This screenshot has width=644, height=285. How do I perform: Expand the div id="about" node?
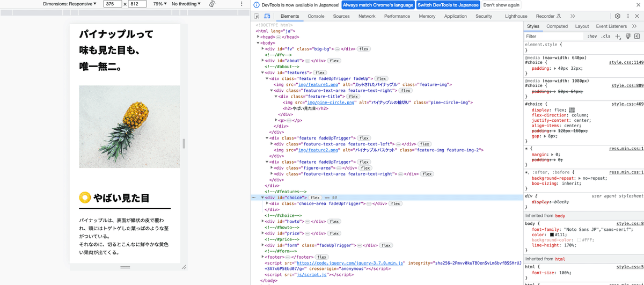point(262,61)
